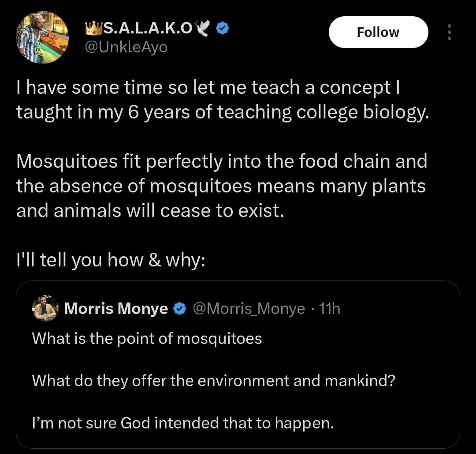Click the Follow button
This screenshot has height=454, width=476.
click(378, 32)
